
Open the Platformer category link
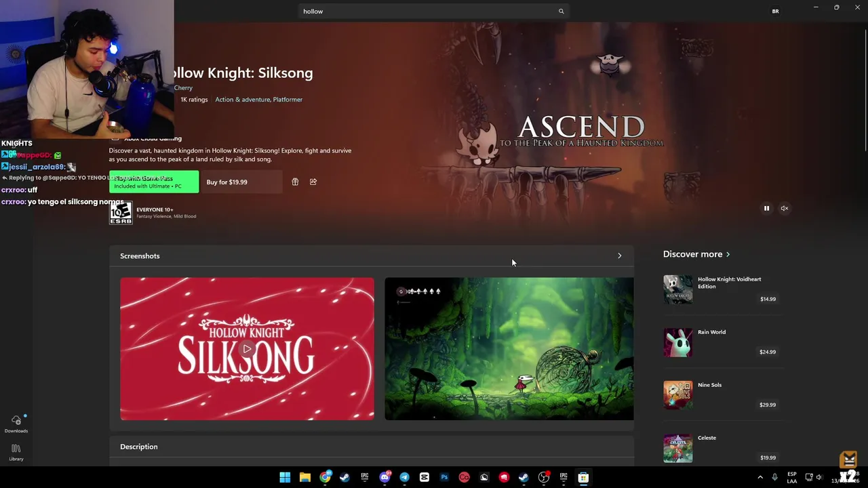pos(288,100)
